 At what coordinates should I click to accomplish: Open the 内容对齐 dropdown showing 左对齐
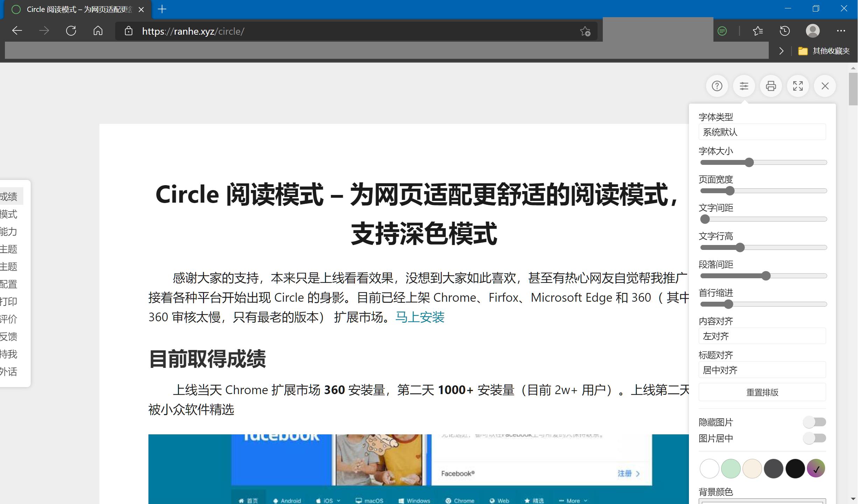[x=762, y=336]
